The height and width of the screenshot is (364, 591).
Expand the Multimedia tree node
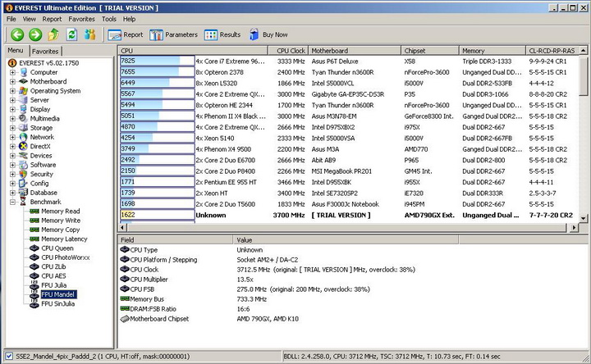pos(12,119)
